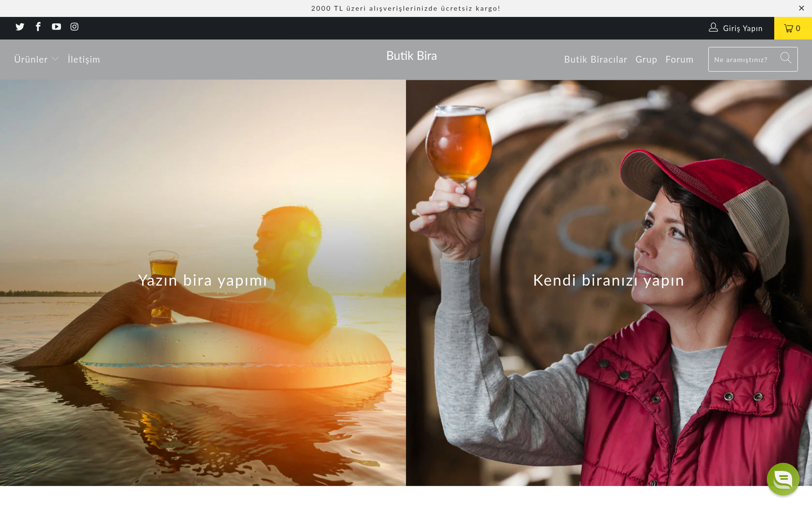Click the shopping cart icon
This screenshot has height=508, width=812.
coord(788,28)
